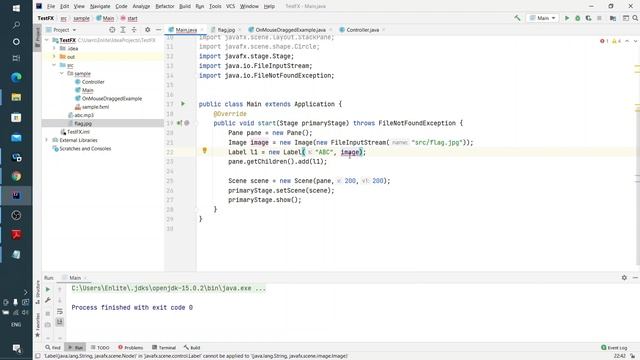Select abc.mp3 in project tree
Image resolution: width=640 pixels, height=360 pixels.
coord(84,115)
